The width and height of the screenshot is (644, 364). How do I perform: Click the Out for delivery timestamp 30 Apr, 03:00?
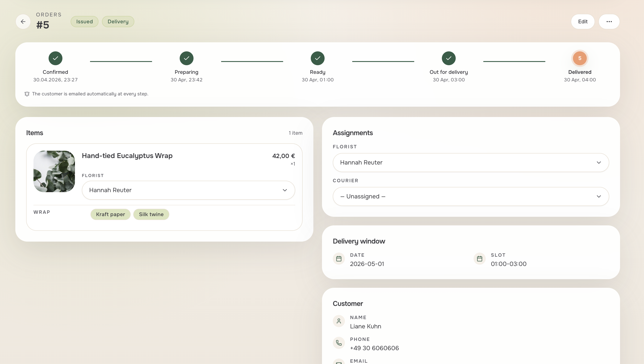[449, 80]
